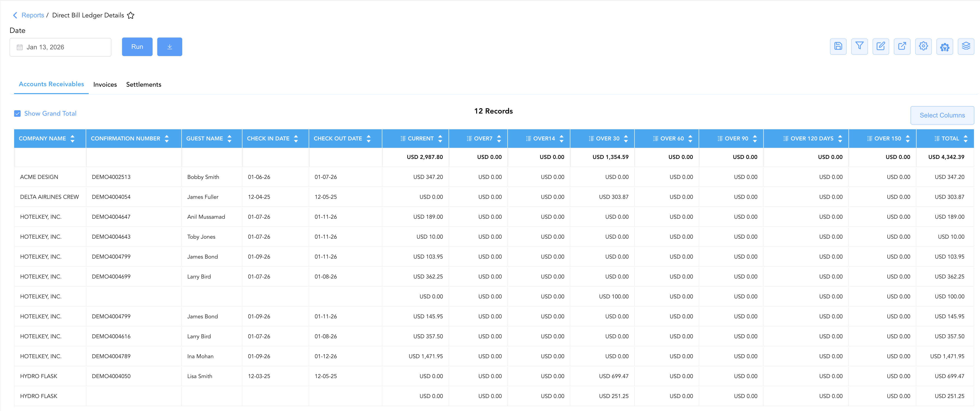
Task: Click the Date field showing Jan 13, 2026
Action: tap(60, 47)
